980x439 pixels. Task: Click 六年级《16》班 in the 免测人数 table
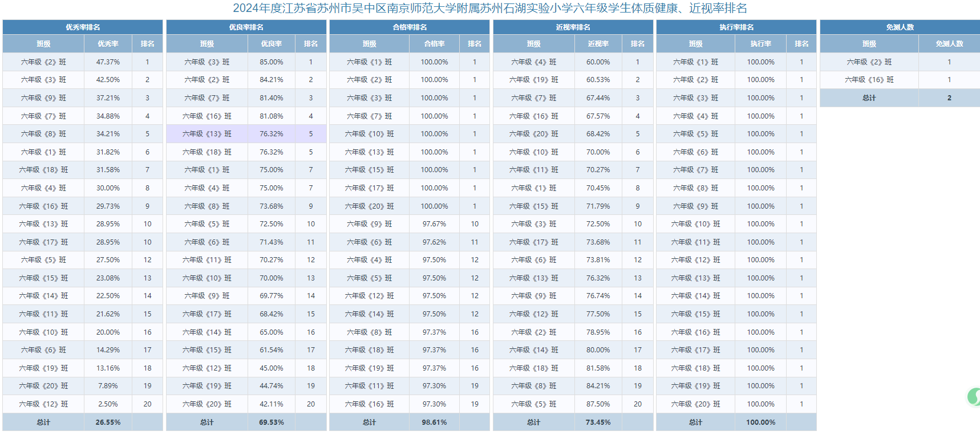point(869,80)
